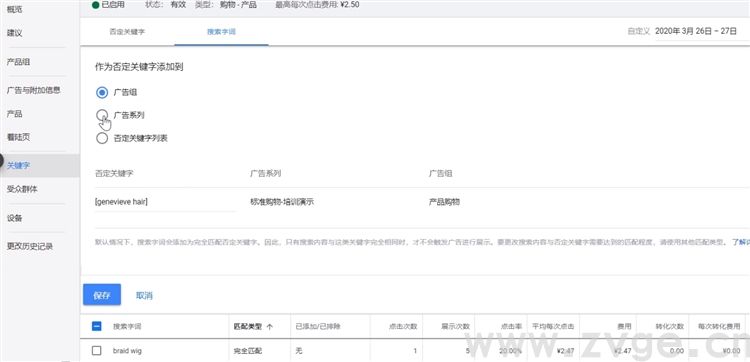Switch to the 否定关键字 tab
750x362 pixels.
(127, 32)
